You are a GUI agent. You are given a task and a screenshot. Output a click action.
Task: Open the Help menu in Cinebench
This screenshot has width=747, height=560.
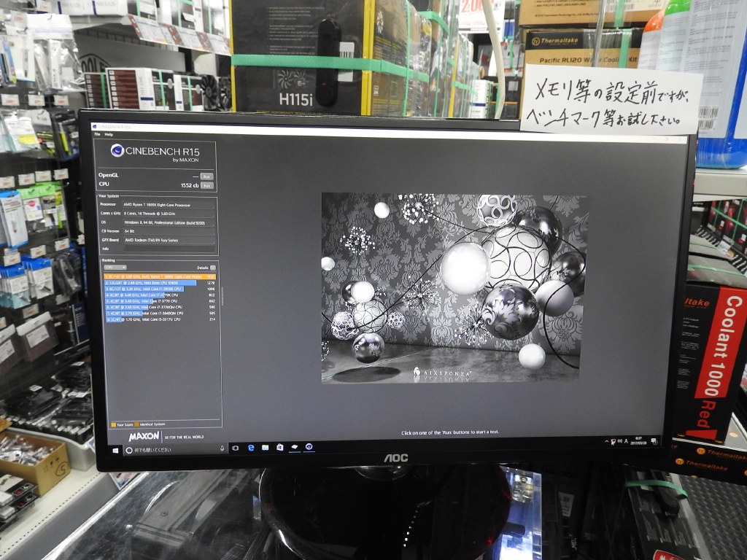tap(109, 135)
